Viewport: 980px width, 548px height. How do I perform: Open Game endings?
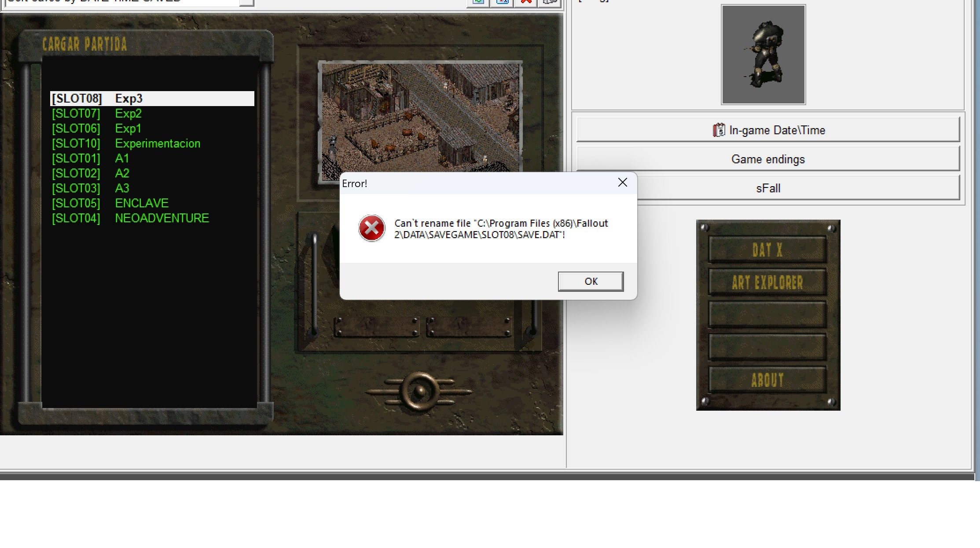[768, 159]
